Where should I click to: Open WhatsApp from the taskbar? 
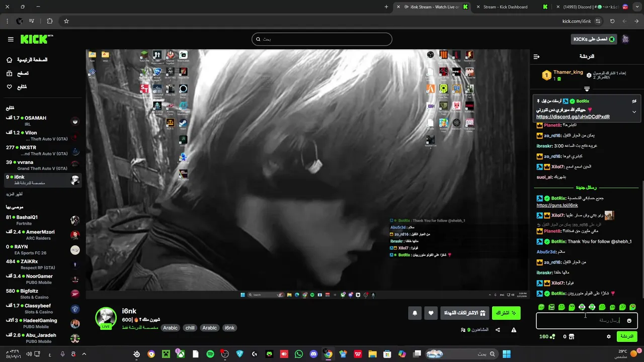[x=299, y=354]
